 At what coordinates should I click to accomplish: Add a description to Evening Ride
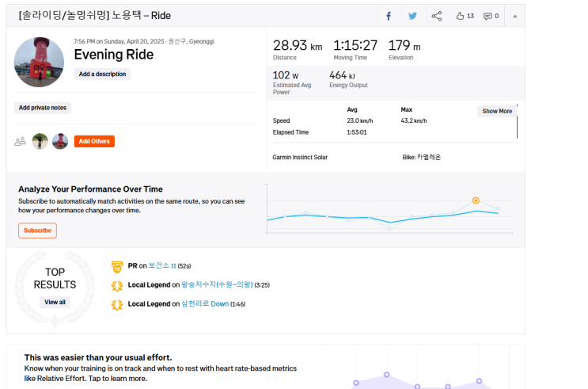point(102,74)
